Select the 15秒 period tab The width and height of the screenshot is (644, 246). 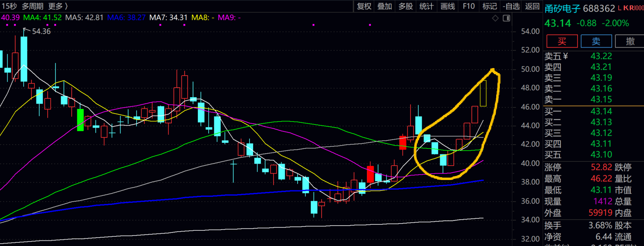pos(9,6)
